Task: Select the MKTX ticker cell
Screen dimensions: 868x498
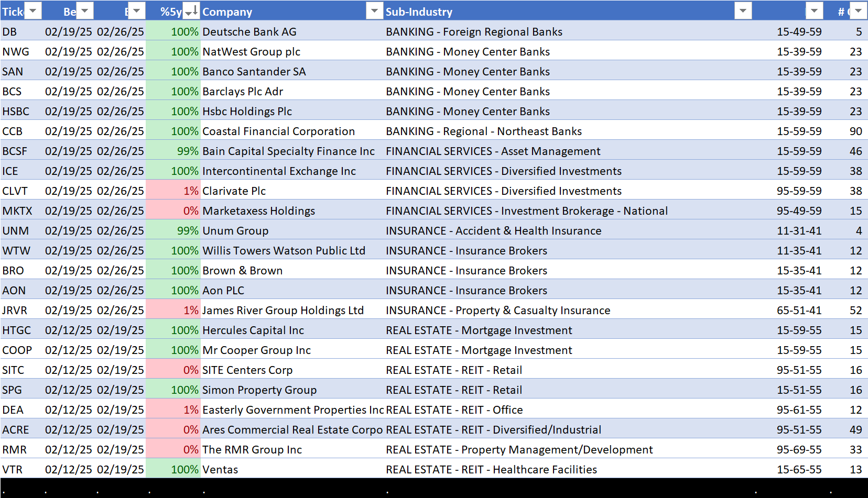Action: click(x=21, y=211)
